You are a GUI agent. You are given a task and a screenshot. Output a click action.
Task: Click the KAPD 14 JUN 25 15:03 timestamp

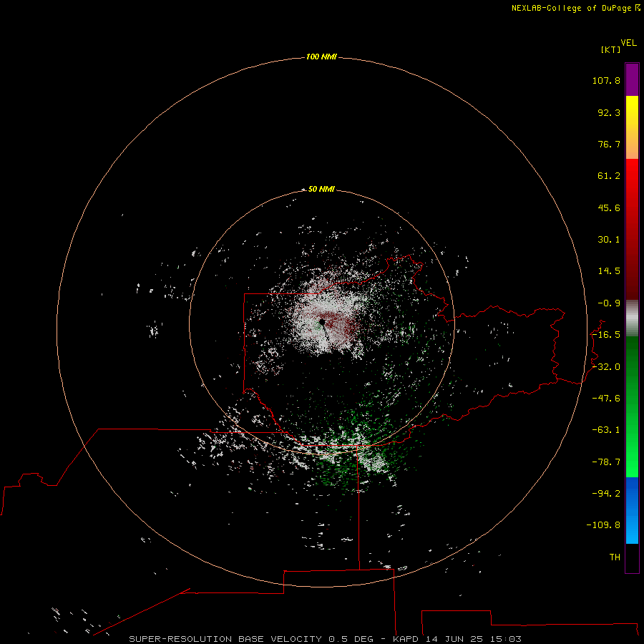click(x=457, y=639)
